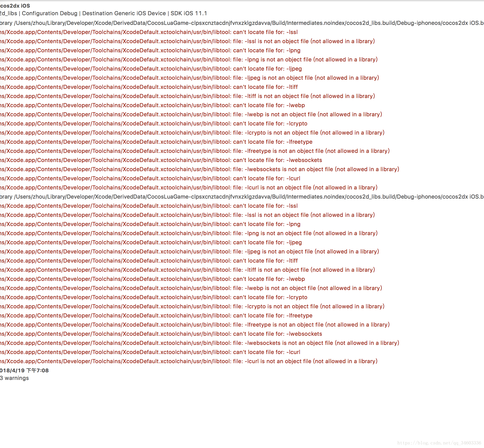
Task: Click first "can't locate file for: -lwebp" error
Action: click(153, 105)
